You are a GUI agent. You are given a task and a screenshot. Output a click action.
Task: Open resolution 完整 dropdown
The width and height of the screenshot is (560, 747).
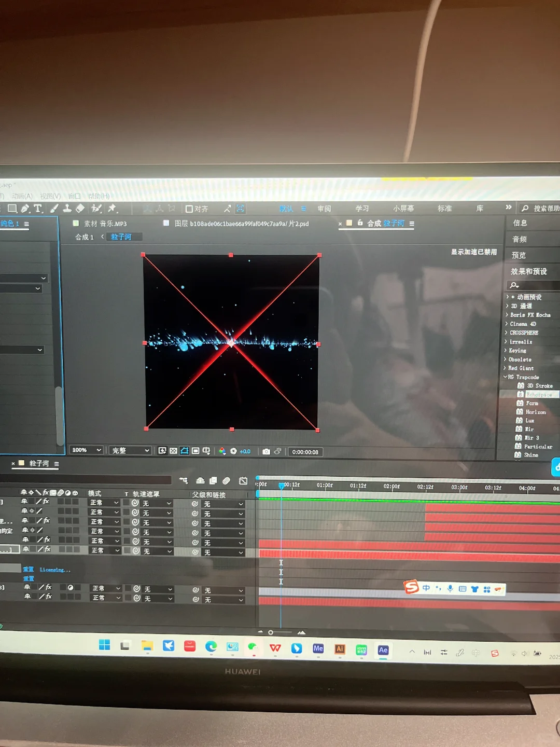tap(130, 450)
